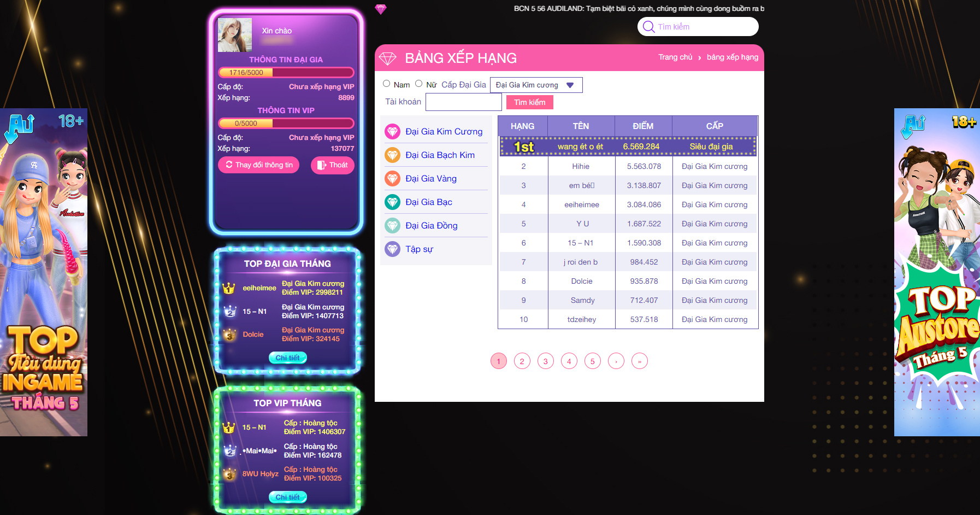Go to page 1 of rankings
The width and height of the screenshot is (980, 515).
(499, 361)
